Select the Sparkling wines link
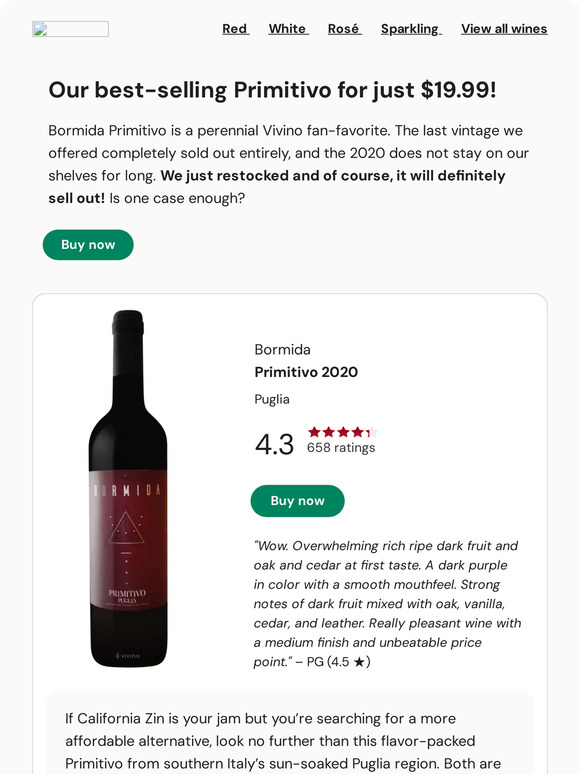This screenshot has width=580, height=774. (411, 29)
